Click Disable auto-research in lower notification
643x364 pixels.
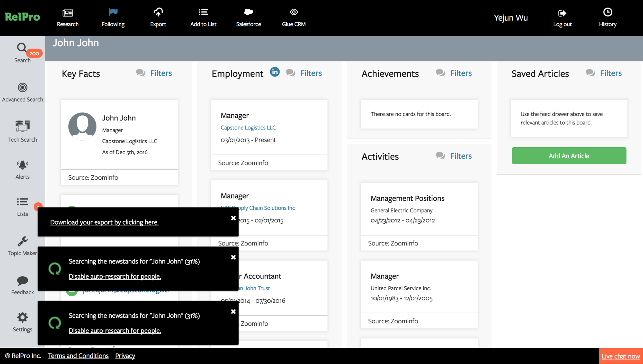coord(115,331)
